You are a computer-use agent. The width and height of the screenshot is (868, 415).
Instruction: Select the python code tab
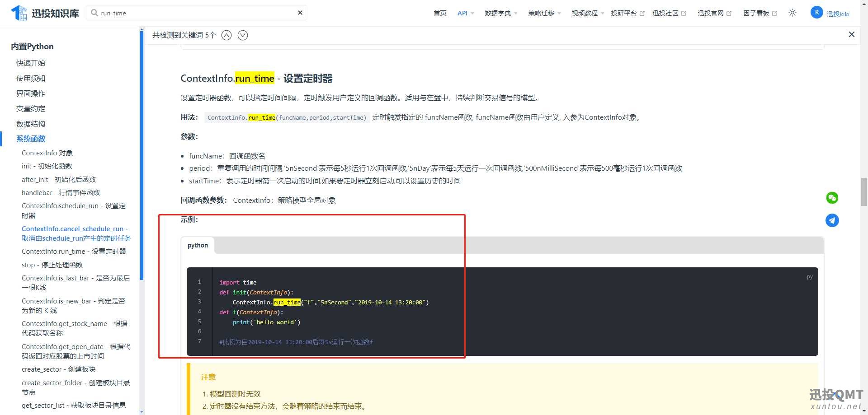tap(198, 245)
